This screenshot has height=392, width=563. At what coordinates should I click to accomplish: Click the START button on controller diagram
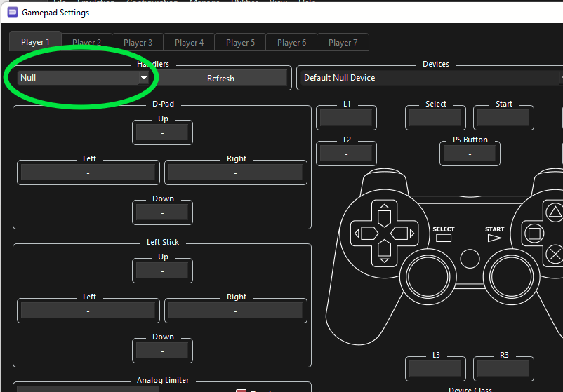[x=494, y=238]
